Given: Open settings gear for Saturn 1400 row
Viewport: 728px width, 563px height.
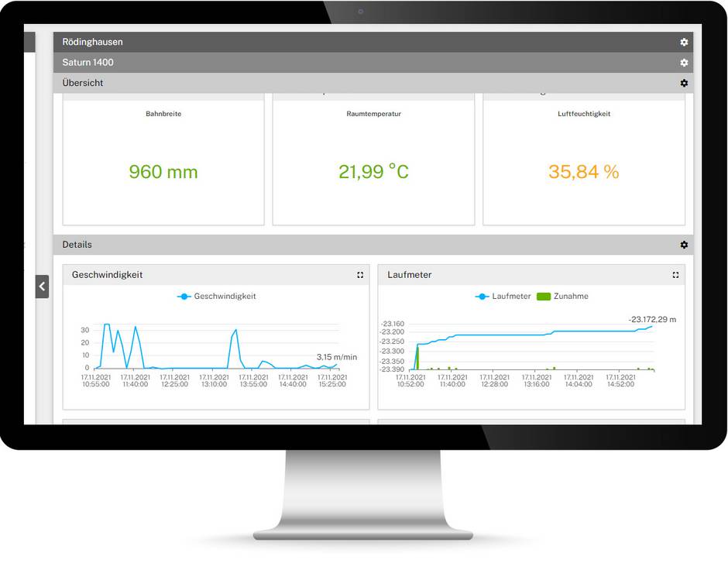Looking at the screenshot, I should pyautogui.click(x=684, y=63).
